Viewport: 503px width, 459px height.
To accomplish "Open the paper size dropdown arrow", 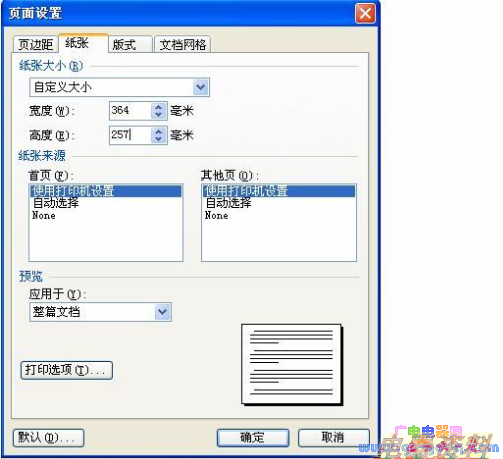I will click(x=201, y=87).
